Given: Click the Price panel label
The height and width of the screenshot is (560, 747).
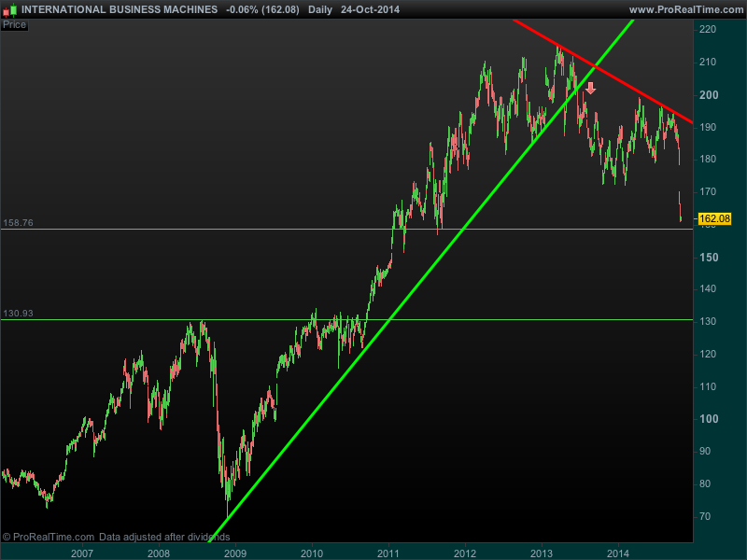Looking at the screenshot, I should point(14,25).
